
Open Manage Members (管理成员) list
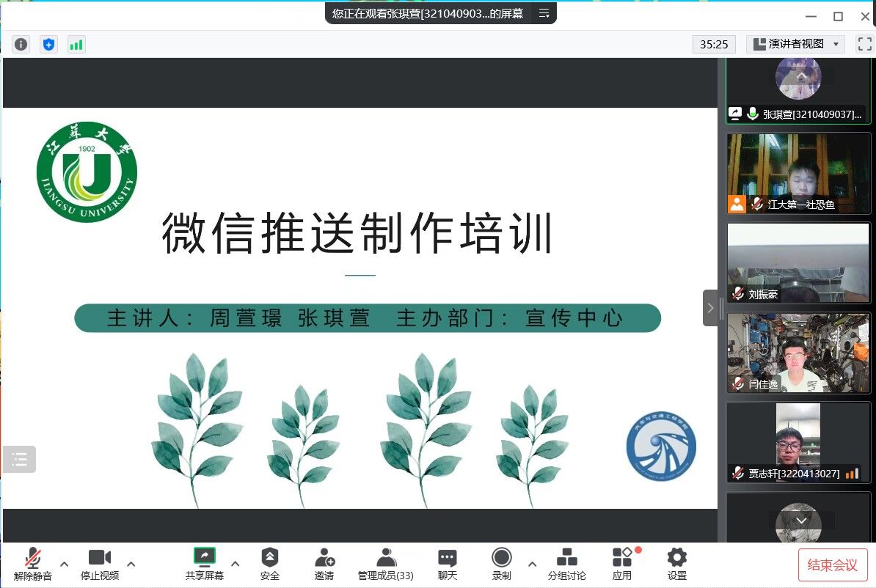click(x=386, y=563)
